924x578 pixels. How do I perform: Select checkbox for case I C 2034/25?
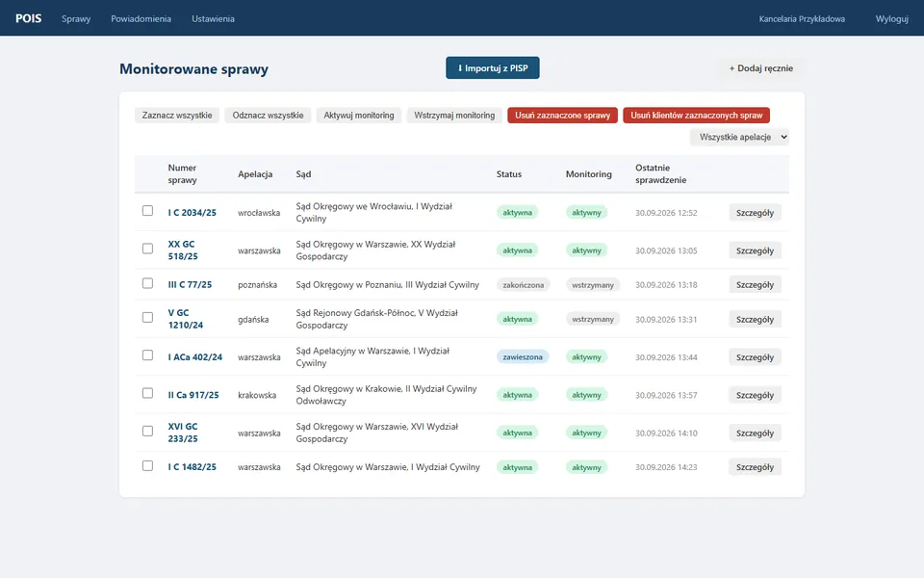pos(147,211)
